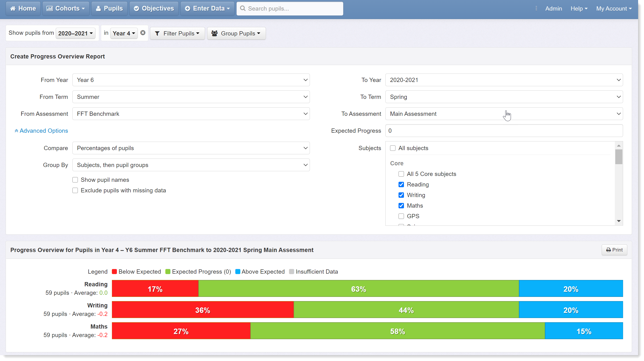Open the To Assessment dropdown

point(504,114)
